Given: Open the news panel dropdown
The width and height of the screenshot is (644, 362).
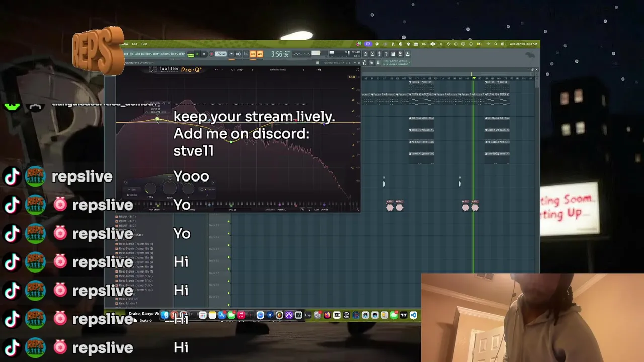Looking at the screenshot, I should (409, 62).
